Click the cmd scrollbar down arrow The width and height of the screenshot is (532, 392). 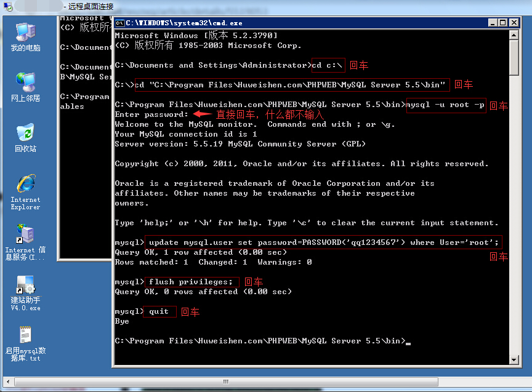(514, 360)
